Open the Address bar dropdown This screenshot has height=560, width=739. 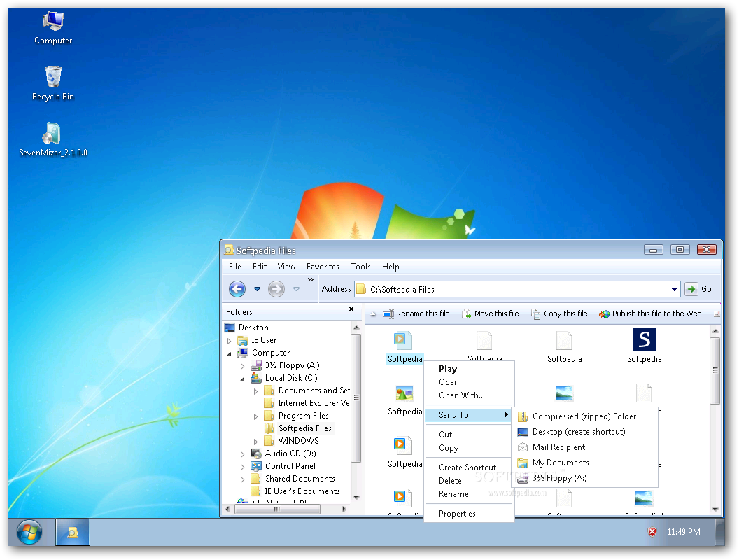click(x=674, y=289)
